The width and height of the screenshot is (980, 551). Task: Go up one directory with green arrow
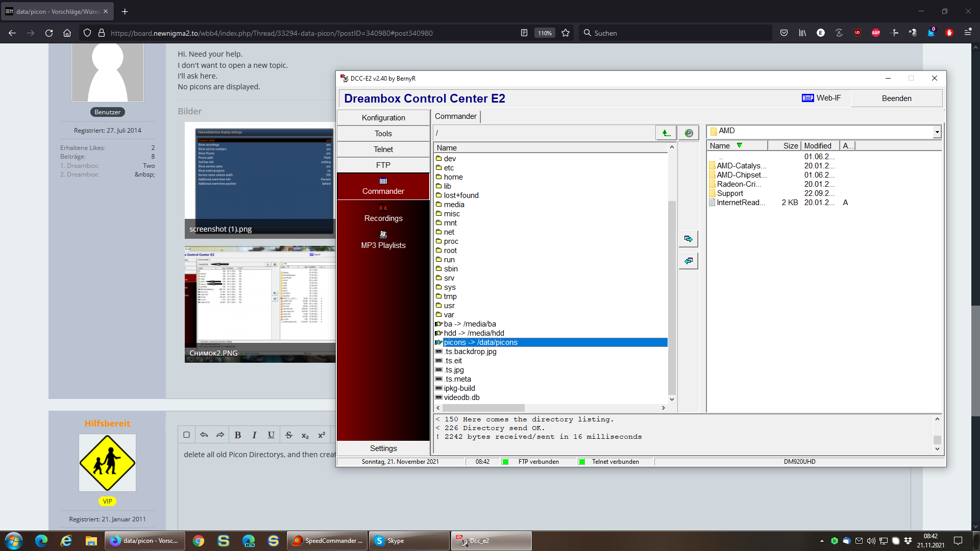[x=666, y=133]
